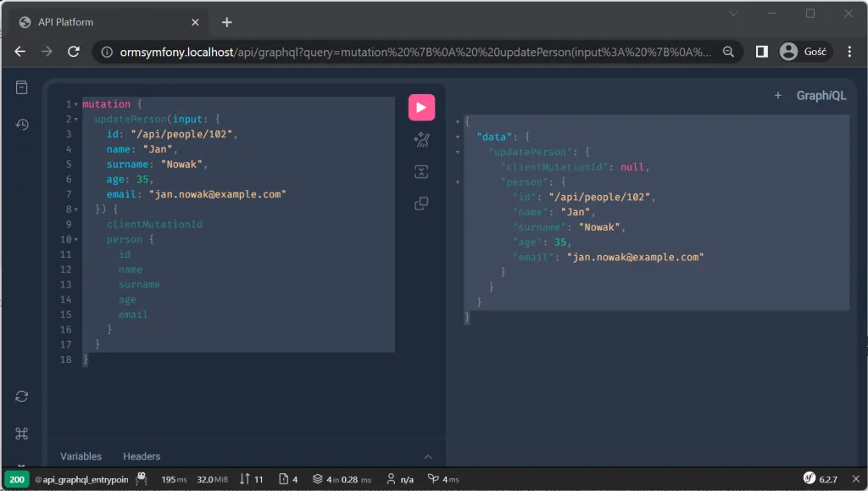Open the Headers editor tab
This screenshot has width=868, height=491.
coord(142,456)
